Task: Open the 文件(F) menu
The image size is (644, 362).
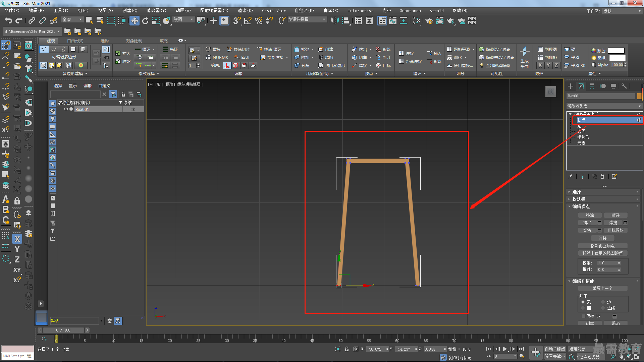Action: click(12, 11)
